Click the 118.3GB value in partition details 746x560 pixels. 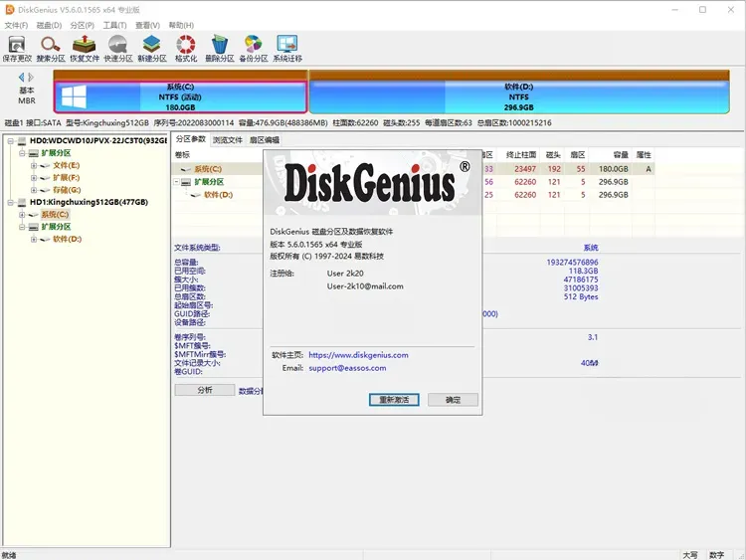tap(583, 271)
